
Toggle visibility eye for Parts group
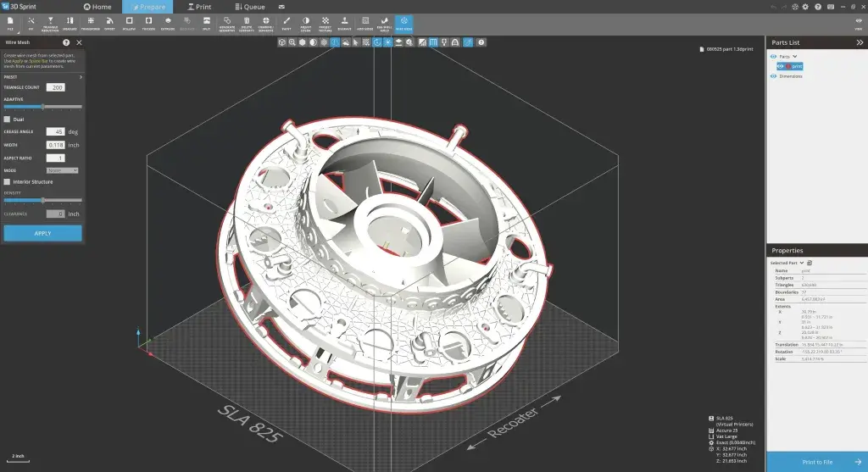[773, 57]
